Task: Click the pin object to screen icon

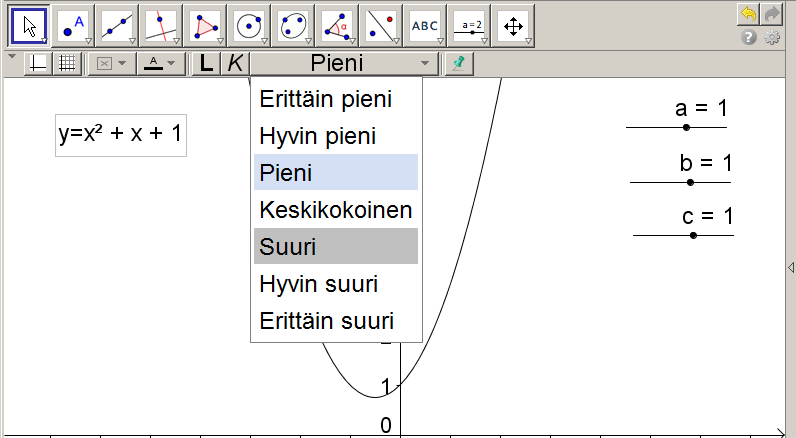Action: point(459,63)
